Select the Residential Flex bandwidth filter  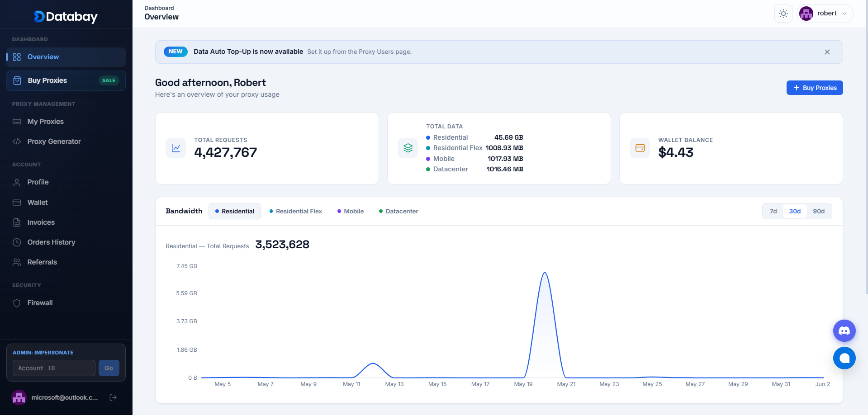[x=296, y=211]
